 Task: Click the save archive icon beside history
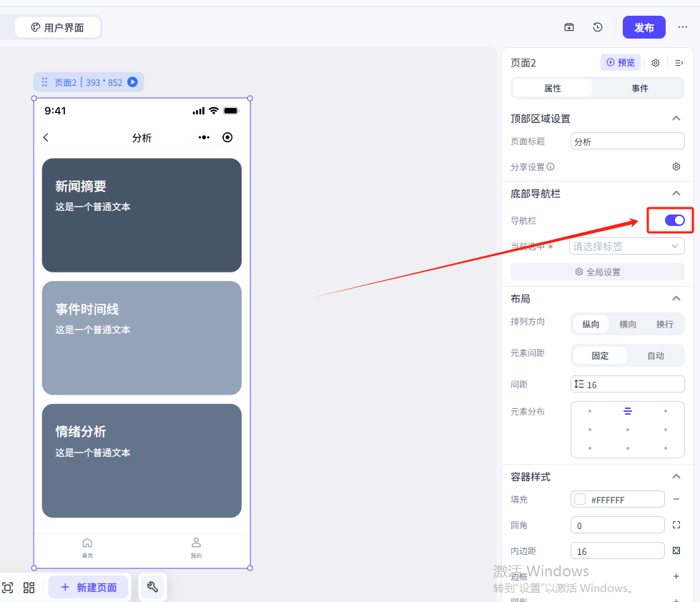(569, 27)
